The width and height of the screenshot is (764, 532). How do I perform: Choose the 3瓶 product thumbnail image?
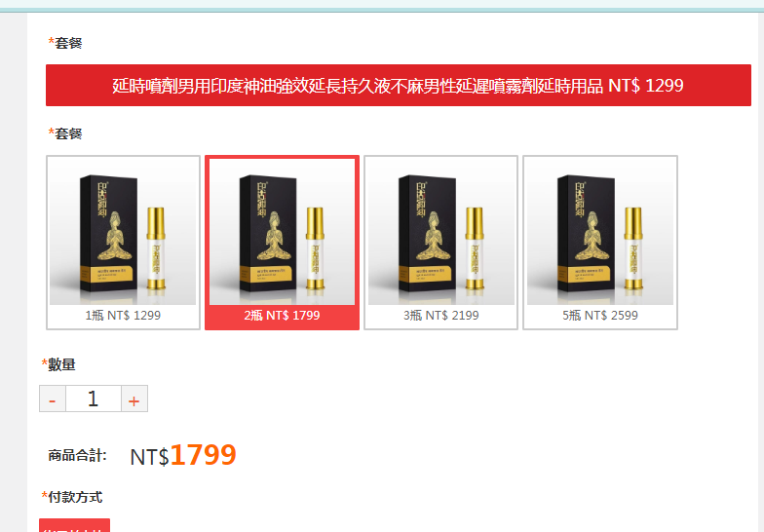440,232
